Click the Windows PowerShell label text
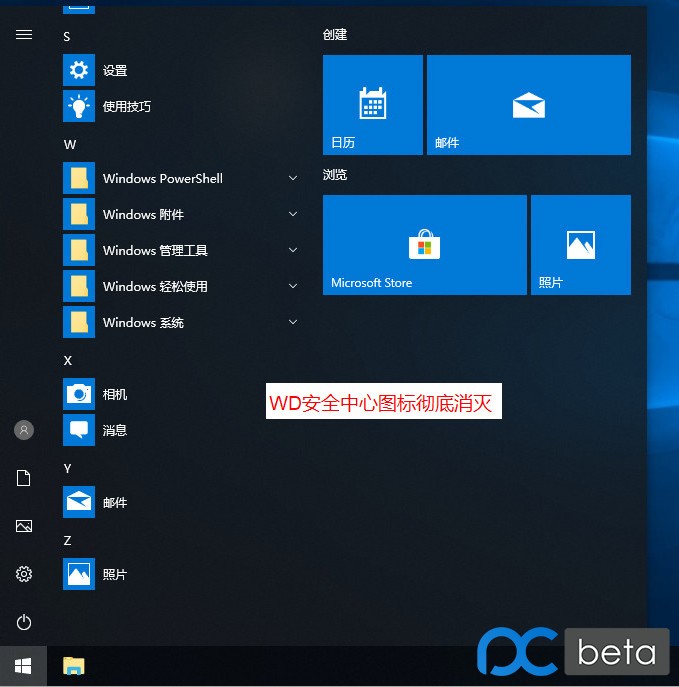679x687 pixels. pos(163,178)
